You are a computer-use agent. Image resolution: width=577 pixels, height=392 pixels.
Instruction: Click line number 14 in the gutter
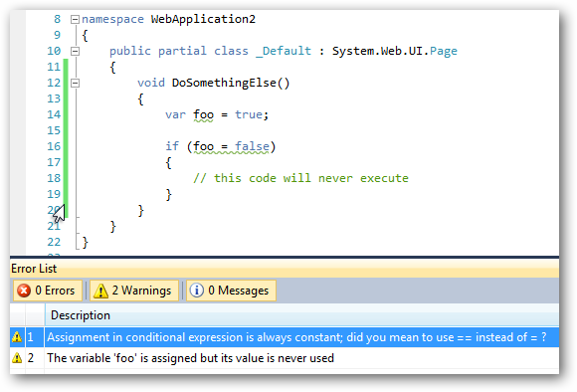click(54, 114)
